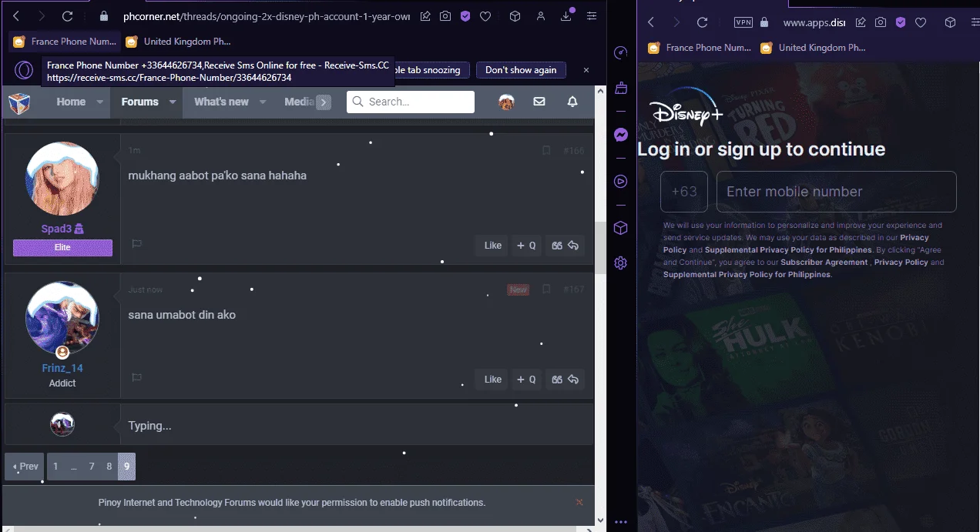Go back in the phcorner browser window
The height and width of the screenshot is (532, 980).
[16, 16]
